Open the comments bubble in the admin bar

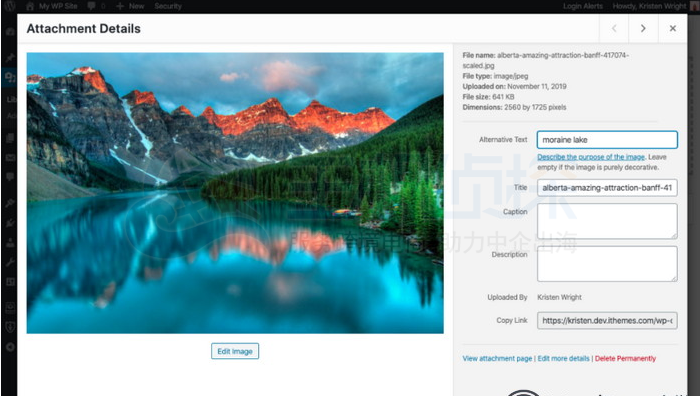[92, 6]
